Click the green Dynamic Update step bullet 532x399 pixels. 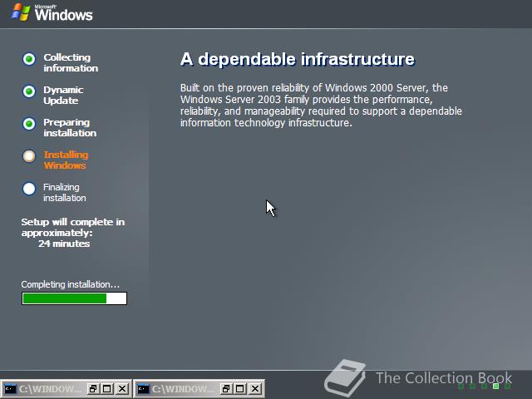point(29,91)
